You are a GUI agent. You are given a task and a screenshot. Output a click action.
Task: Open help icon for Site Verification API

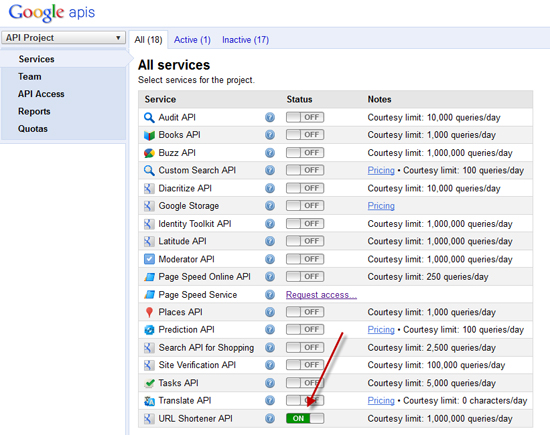point(270,365)
